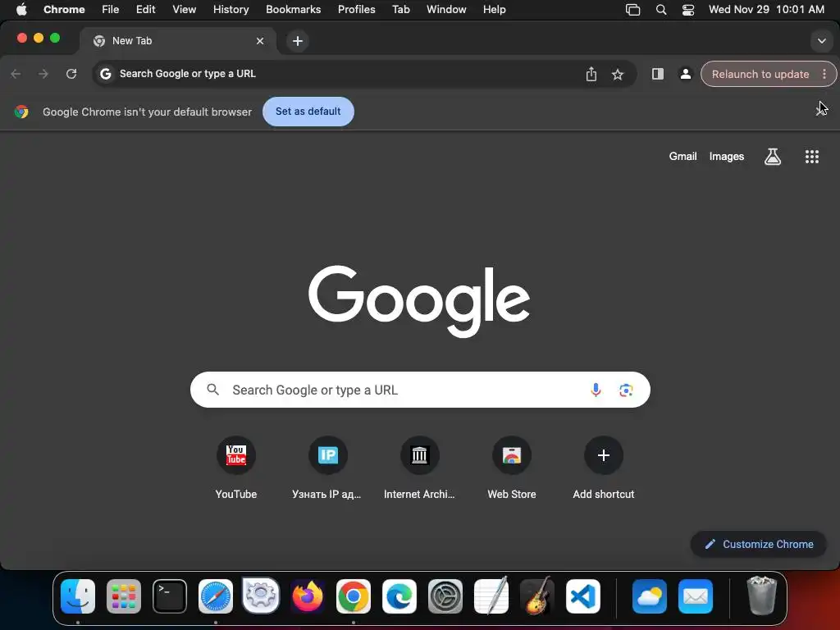Image resolution: width=840 pixels, height=630 pixels.
Task: Click Add shortcut plus icon
Action: (603, 455)
